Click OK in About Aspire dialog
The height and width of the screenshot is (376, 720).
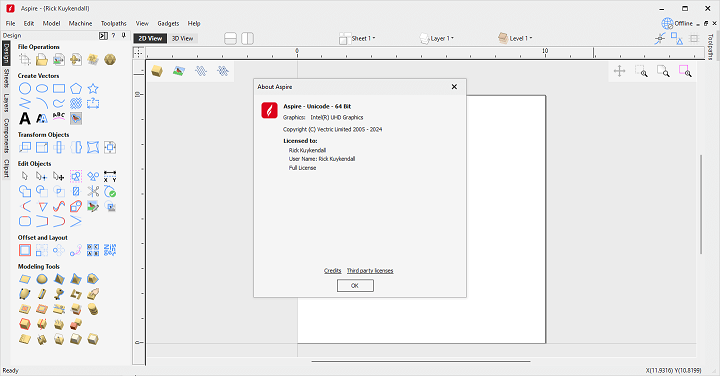(355, 286)
